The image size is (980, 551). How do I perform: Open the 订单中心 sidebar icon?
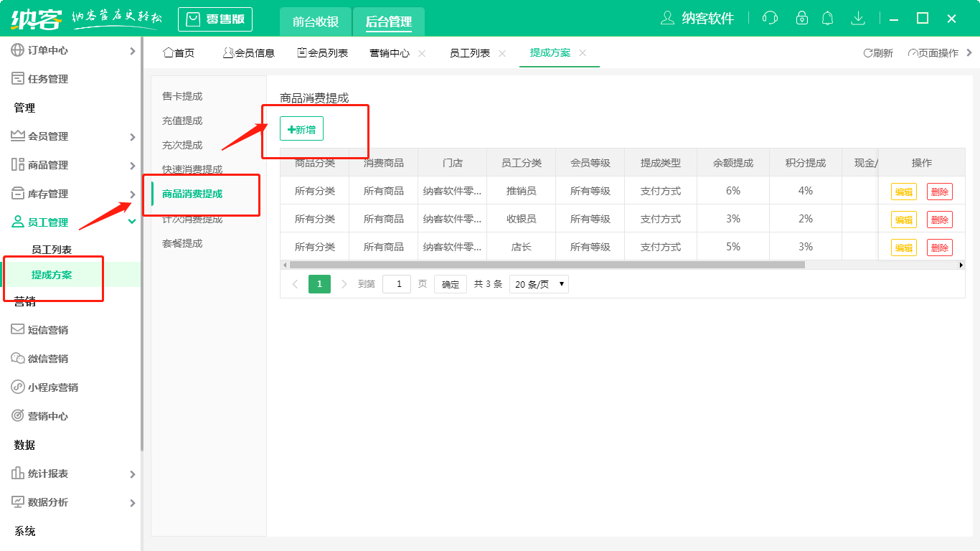(16, 50)
